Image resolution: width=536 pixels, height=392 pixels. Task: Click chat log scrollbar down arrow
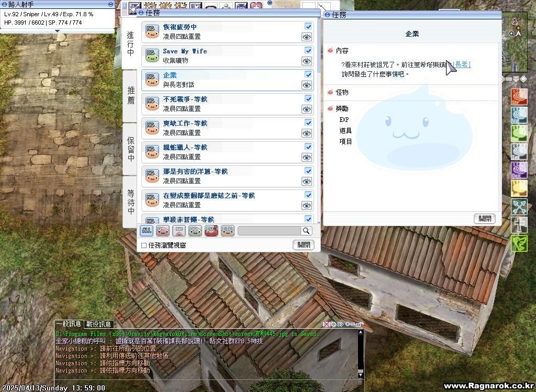(x=360, y=375)
